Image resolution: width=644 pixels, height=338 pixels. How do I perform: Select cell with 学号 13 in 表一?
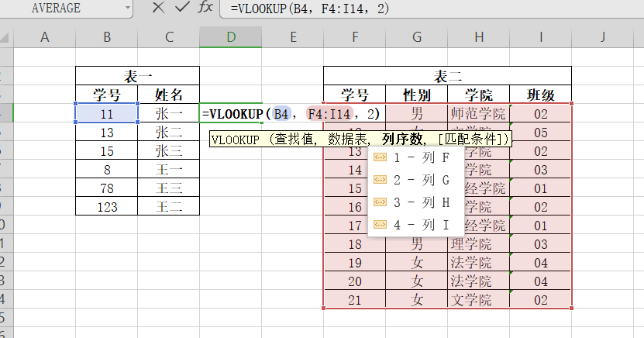(x=107, y=132)
